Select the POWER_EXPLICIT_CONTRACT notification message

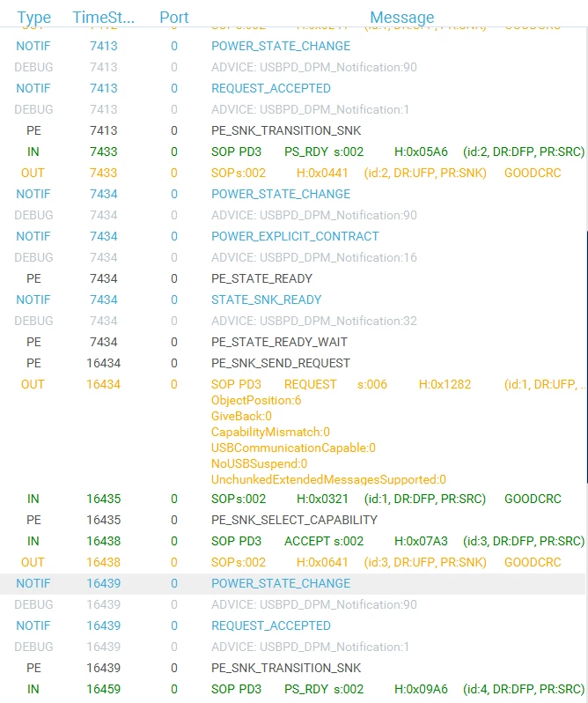pyautogui.click(x=293, y=236)
